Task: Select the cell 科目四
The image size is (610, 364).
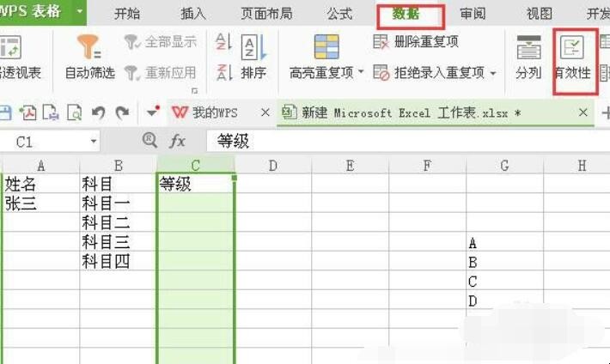Action: click(x=119, y=261)
